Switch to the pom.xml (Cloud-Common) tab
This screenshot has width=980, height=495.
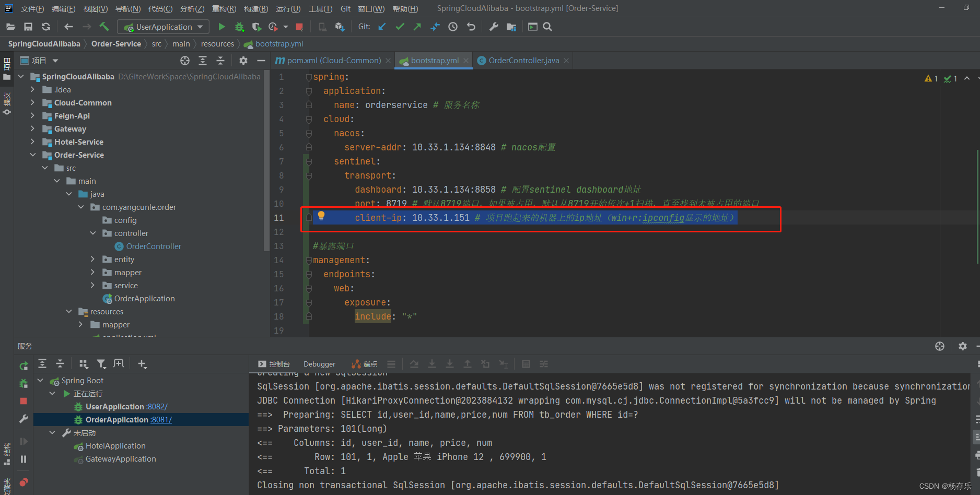coord(334,61)
